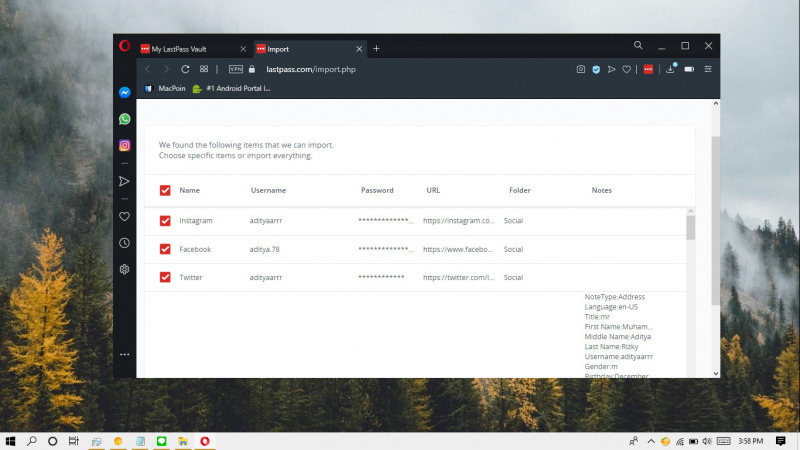The width and height of the screenshot is (800, 450).
Task: Open Settings gear in sidebar
Action: click(124, 269)
